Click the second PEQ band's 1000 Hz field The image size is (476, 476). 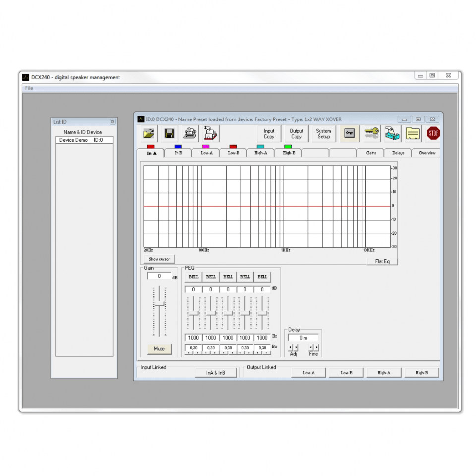click(x=211, y=338)
